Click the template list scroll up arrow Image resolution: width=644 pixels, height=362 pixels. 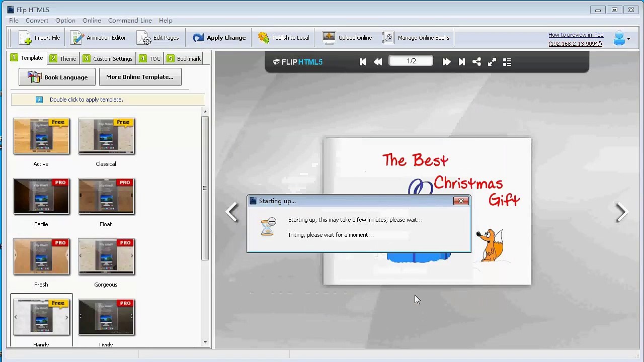point(205,112)
